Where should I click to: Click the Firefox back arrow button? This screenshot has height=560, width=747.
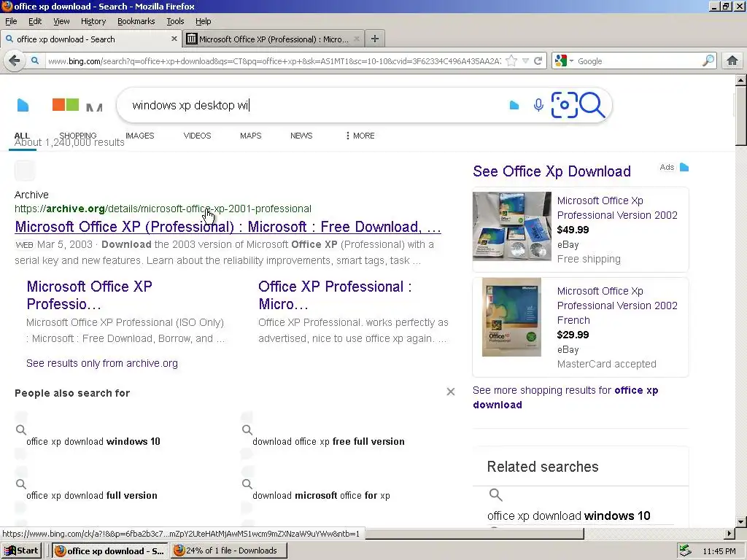15,61
